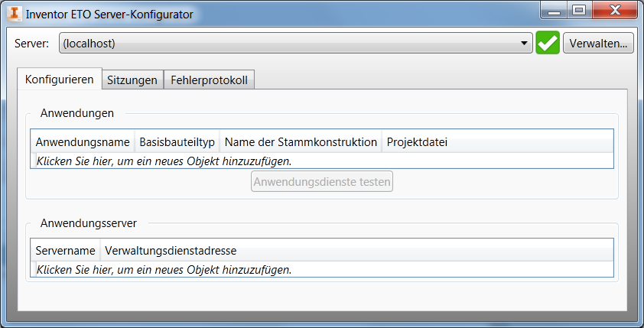
Task: Add new object row in Anwendungsserver table
Action: pyautogui.click(x=164, y=270)
